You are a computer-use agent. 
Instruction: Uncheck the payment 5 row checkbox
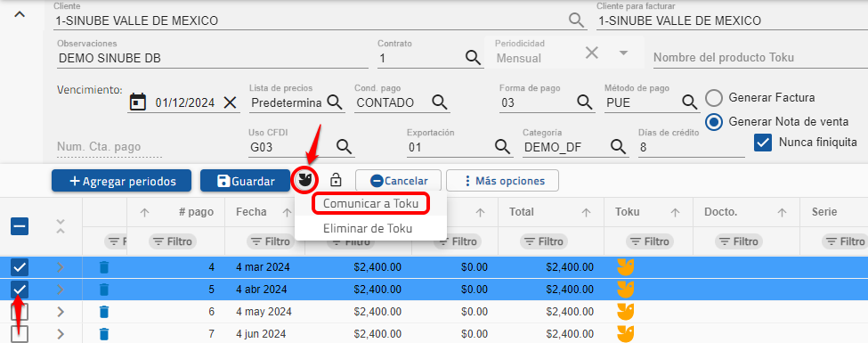(20, 290)
